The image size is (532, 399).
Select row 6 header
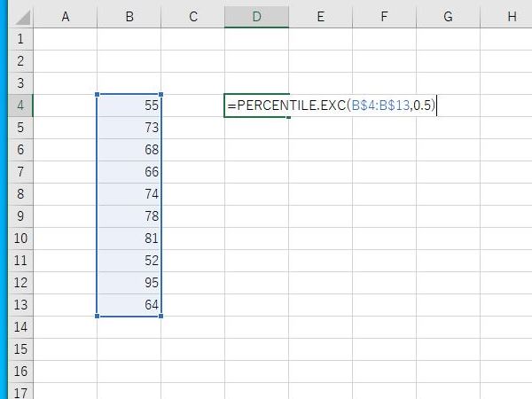[x=20, y=150]
